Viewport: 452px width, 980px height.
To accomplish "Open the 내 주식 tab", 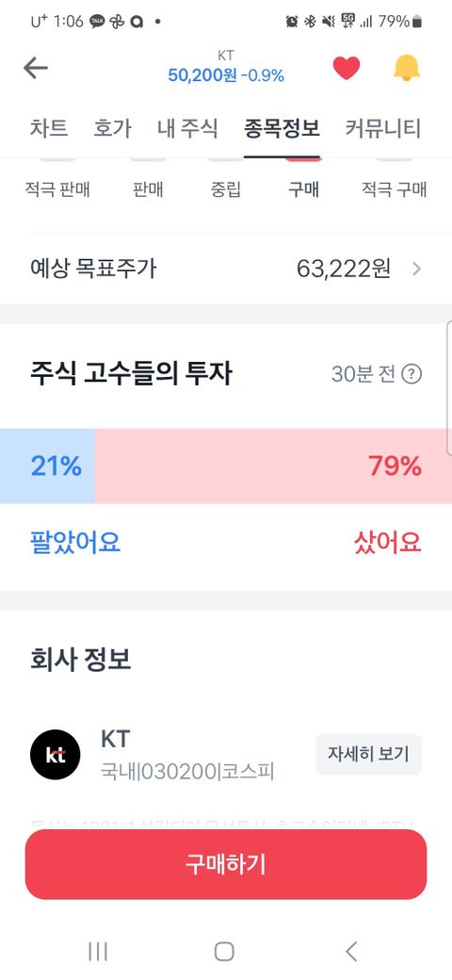I will pos(187,129).
